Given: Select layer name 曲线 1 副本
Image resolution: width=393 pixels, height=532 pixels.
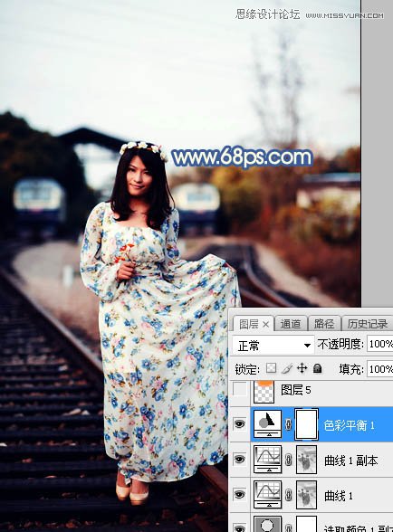Looking at the screenshot, I should (x=350, y=461).
